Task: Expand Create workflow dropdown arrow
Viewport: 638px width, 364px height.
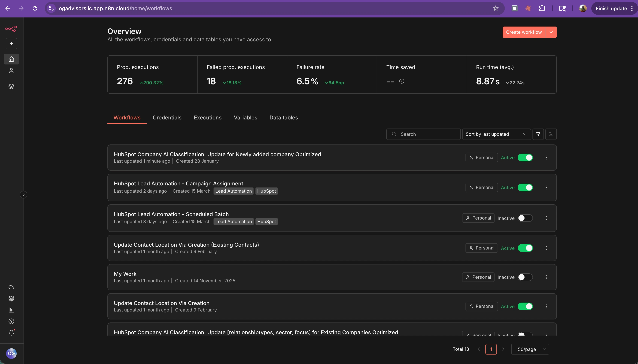Action: 551,32
